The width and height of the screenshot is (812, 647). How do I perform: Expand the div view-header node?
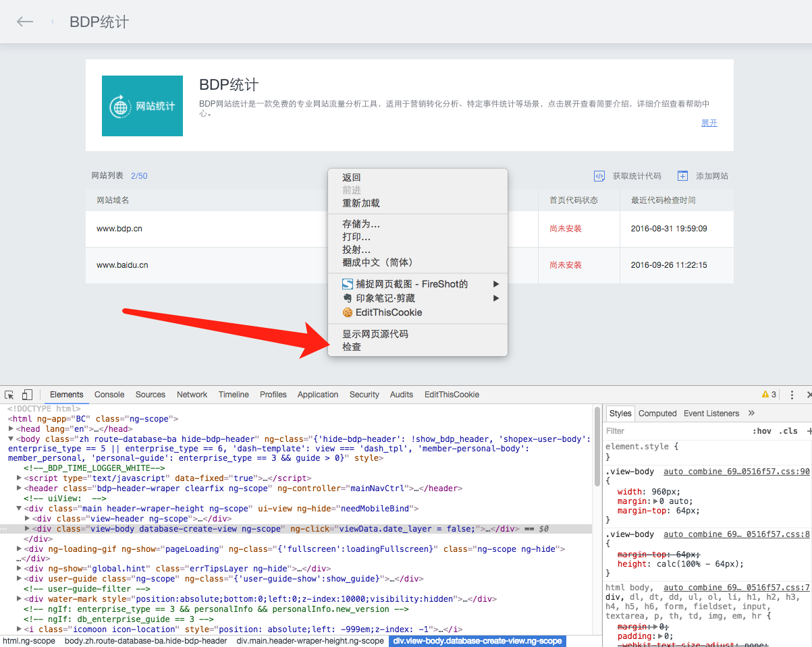[x=27, y=519]
